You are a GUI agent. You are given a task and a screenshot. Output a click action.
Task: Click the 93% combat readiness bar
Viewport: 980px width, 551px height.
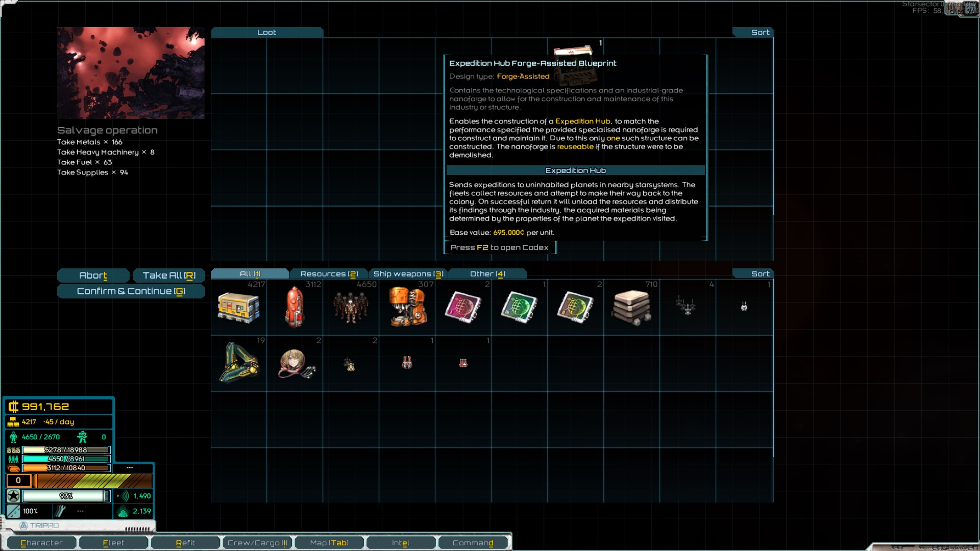coord(64,496)
